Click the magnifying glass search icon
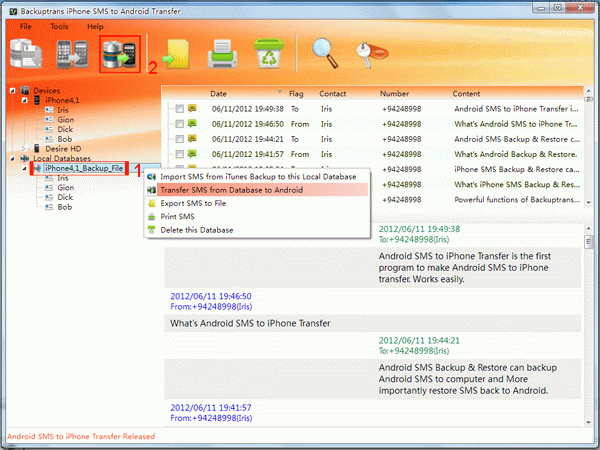Viewport: 600px width, 450px height. pyautogui.click(x=325, y=53)
